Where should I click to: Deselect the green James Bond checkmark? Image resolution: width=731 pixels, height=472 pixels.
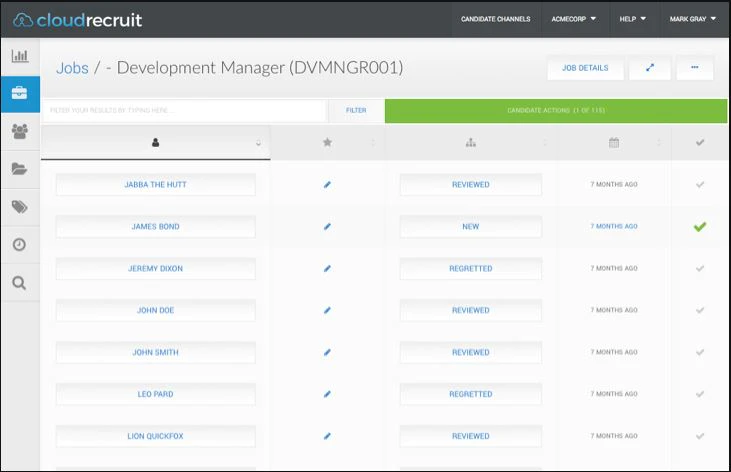tap(700, 227)
